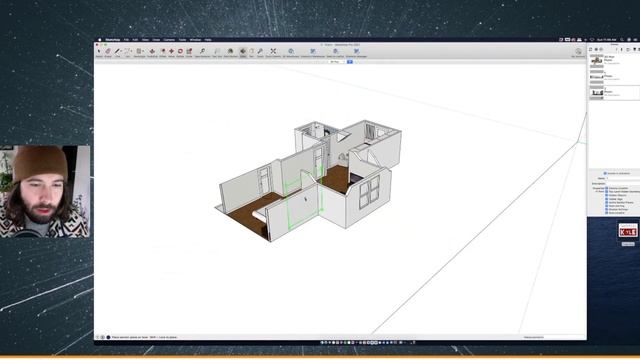The image size is (640, 360).
Task: Select the Paint Bucket tool
Action: click(x=230, y=51)
